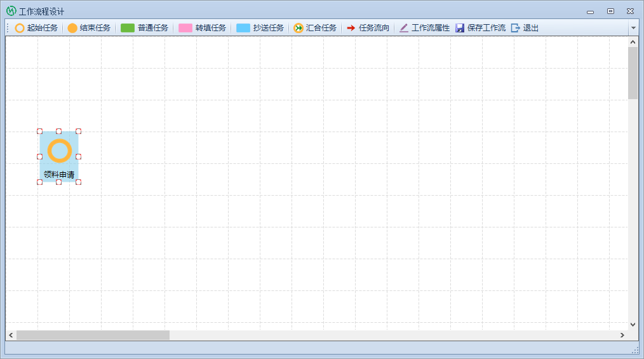The width and height of the screenshot is (644, 359).
Task: Choose the pink 转填任务 task tool
Action: tap(203, 28)
